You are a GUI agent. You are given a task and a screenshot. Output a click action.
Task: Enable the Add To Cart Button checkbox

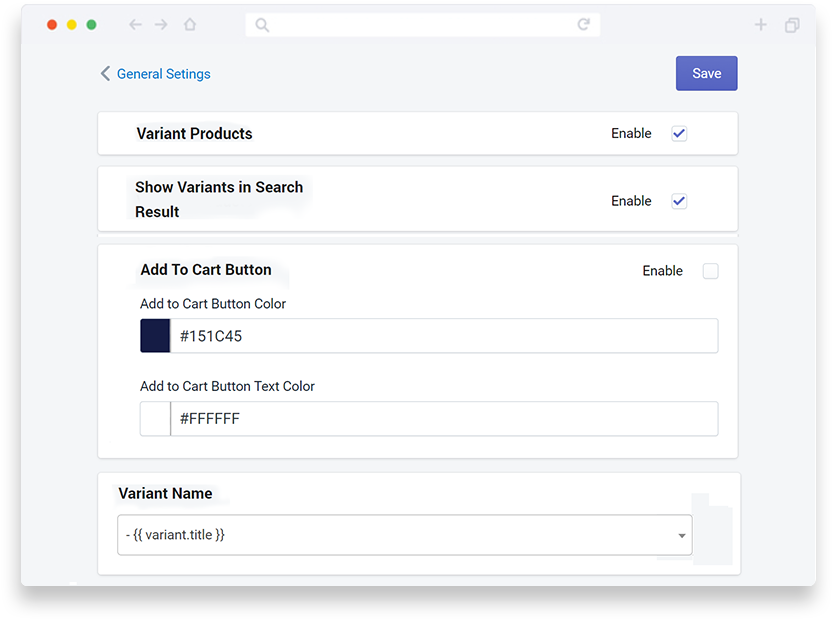coord(710,271)
